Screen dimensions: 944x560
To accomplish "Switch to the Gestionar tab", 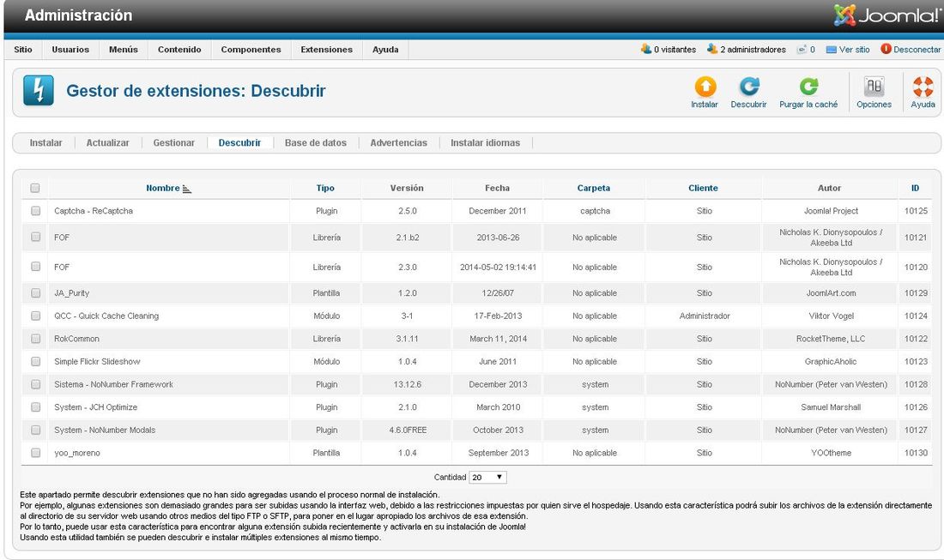I will [x=174, y=142].
